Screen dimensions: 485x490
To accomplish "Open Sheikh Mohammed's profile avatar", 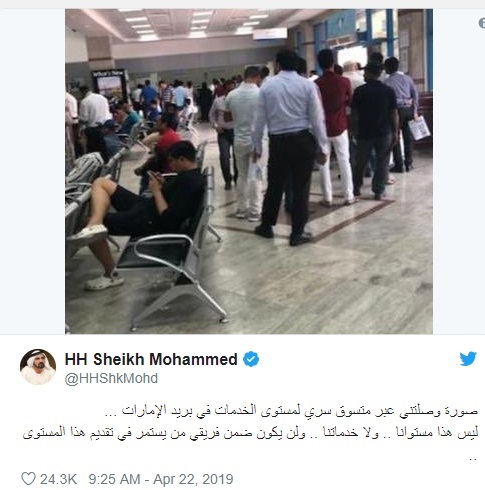I will (x=38, y=366).
